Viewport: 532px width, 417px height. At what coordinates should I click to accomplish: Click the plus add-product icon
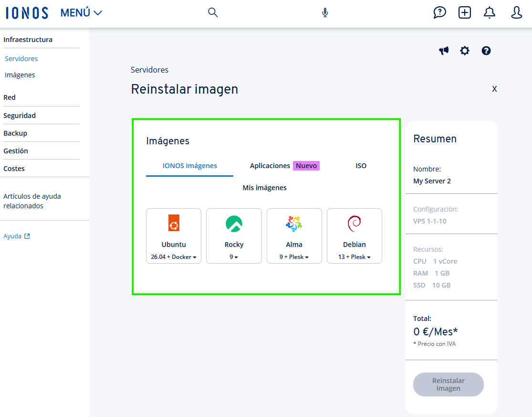click(x=464, y=12)
